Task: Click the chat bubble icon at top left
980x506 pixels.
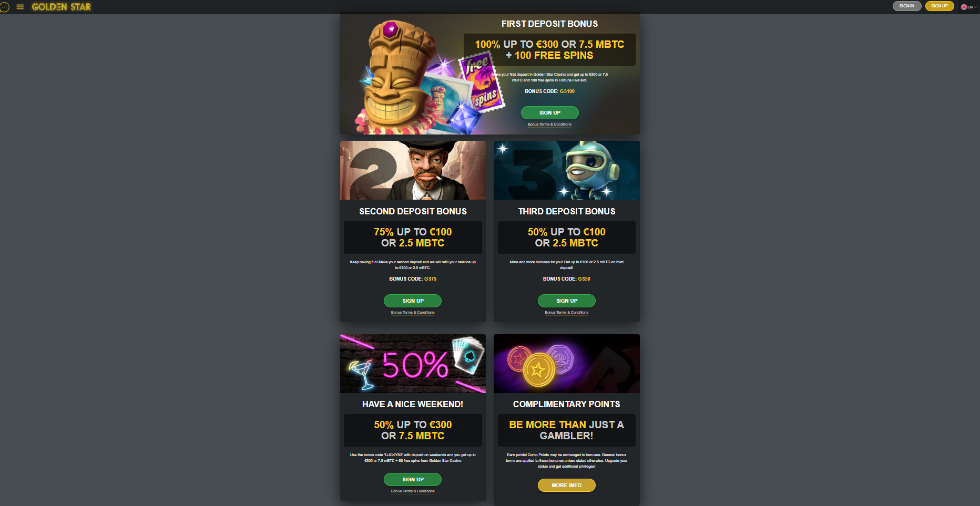Action: pyautogui.click(x=5, y=7)
